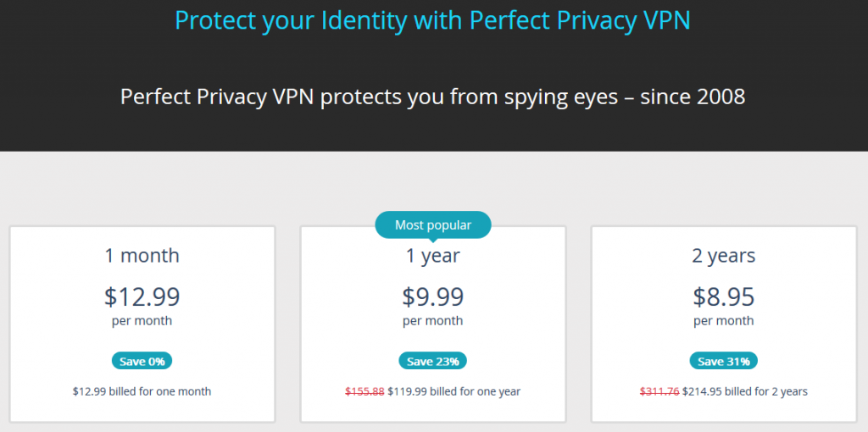868x432 pixels.
Task: Click '$12.99 billed for one month' text
Action: click(x=142, y=391)
